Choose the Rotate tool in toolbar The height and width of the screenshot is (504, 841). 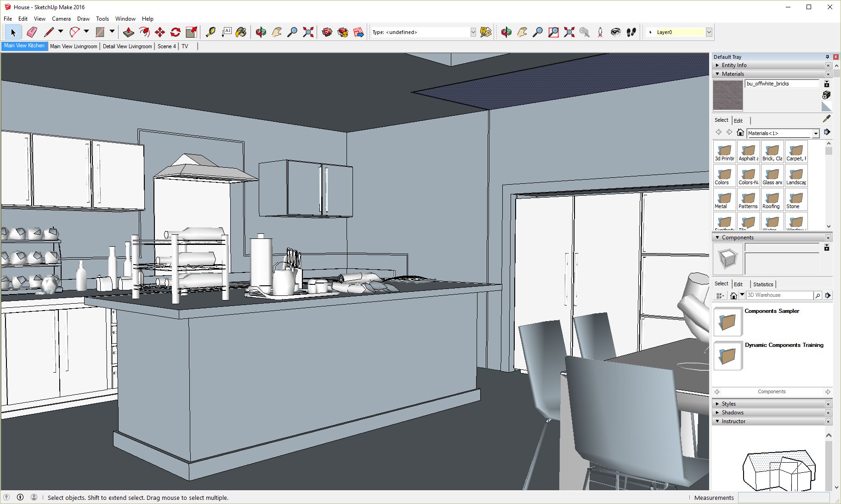click(176, 32)
